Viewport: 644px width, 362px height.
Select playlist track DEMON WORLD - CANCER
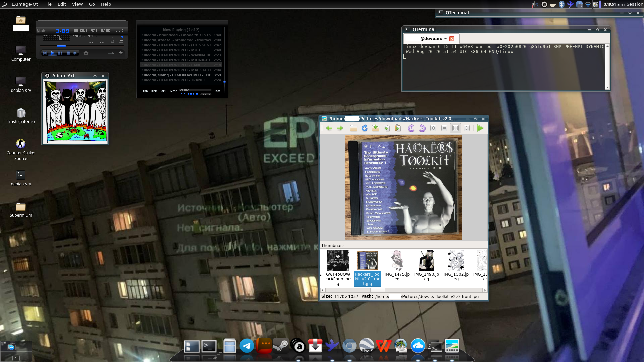click(x=181, y=65)
